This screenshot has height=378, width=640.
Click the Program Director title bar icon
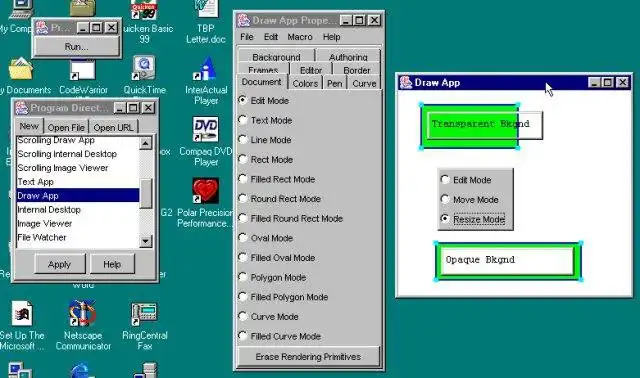[21, 108]
